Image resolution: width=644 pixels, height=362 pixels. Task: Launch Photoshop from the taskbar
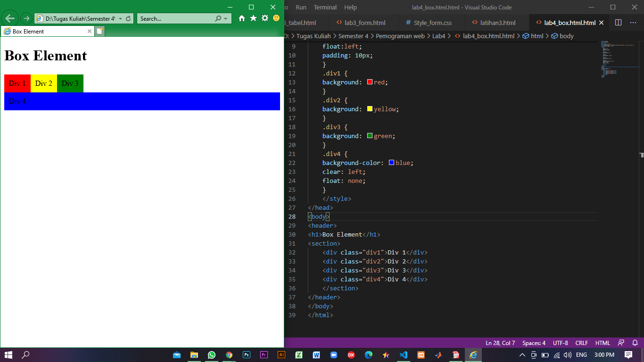247,355
